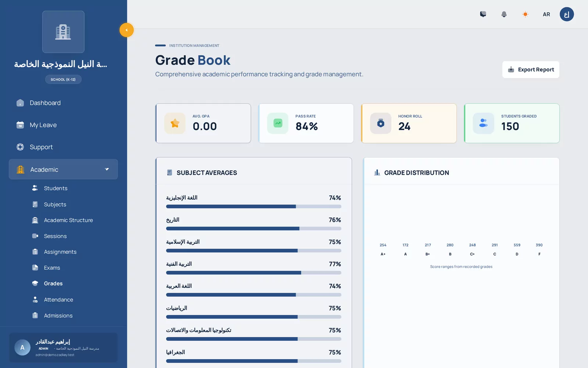Click the 'A' avatar in sidebar footer
This screenshot has width=588, height=368.
pos(22,347)
